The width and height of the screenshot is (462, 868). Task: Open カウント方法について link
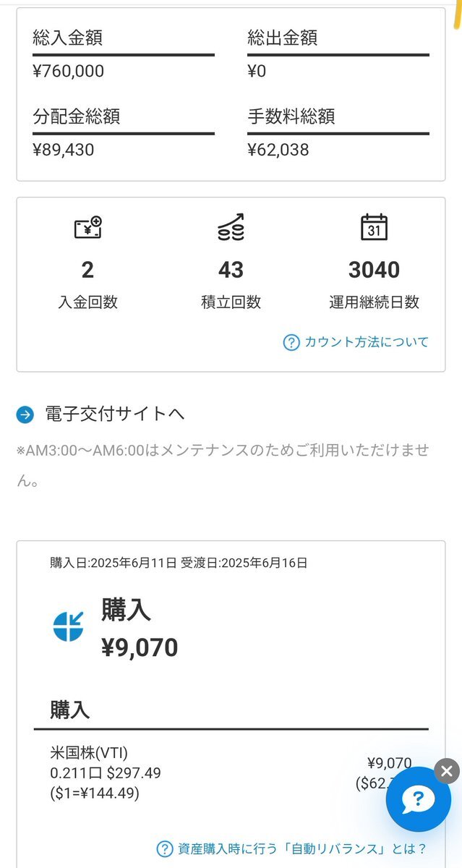point(367,342)
